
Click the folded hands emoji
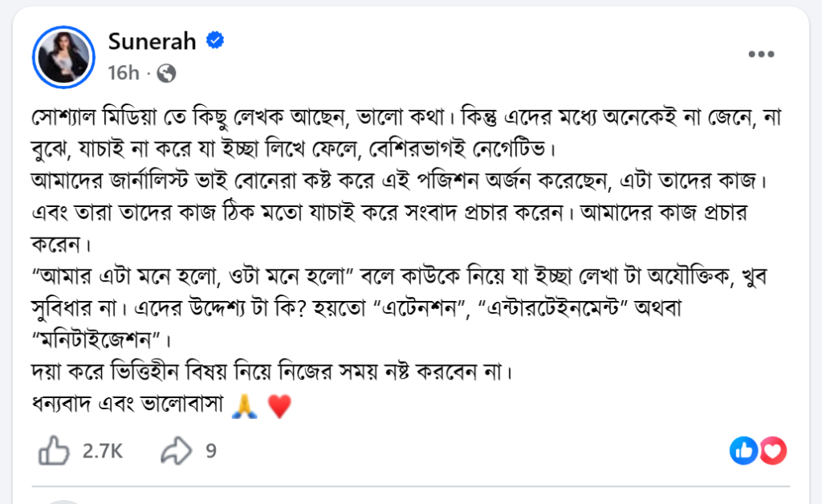coord(242,407)
